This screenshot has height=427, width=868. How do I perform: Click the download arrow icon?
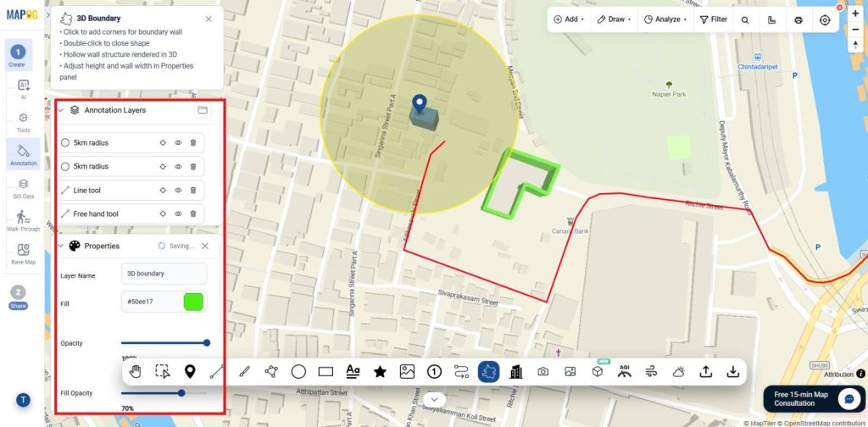coord(733,372)
